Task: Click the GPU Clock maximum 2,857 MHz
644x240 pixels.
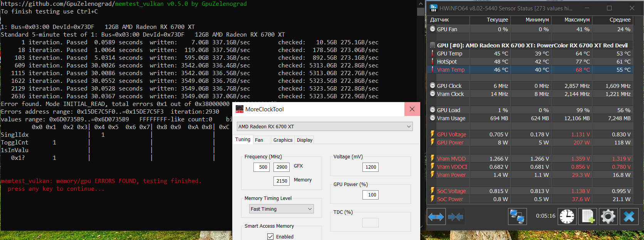Action: click(577, 86)
